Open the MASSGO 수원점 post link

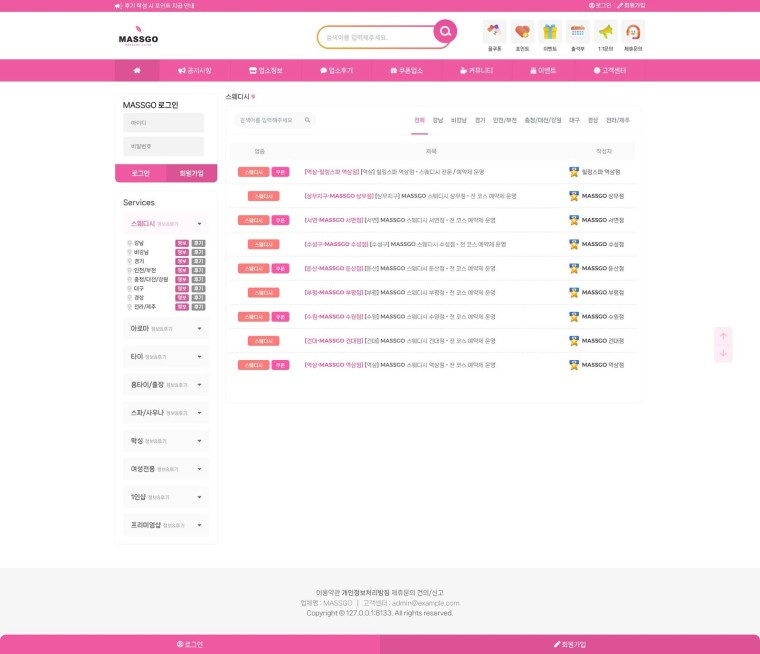pyautogui.click(x=399, y=317)
